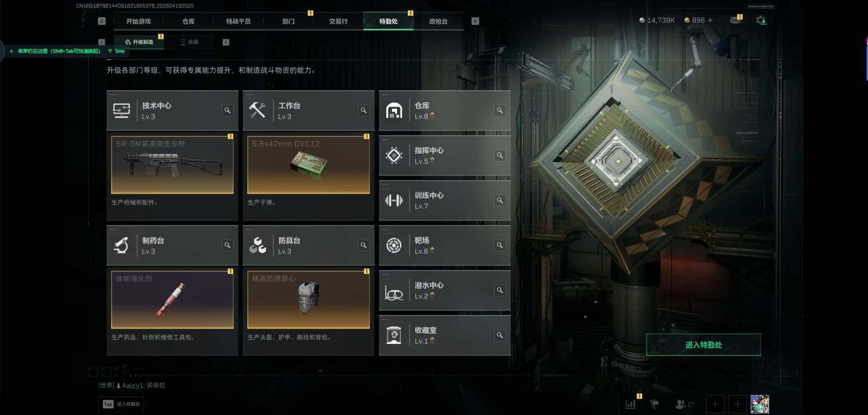Open the SR-3M紧凑突击步枪 crafting card
Image resolution: width=868 pixels, height=415 pixels.
pos(172,165)
